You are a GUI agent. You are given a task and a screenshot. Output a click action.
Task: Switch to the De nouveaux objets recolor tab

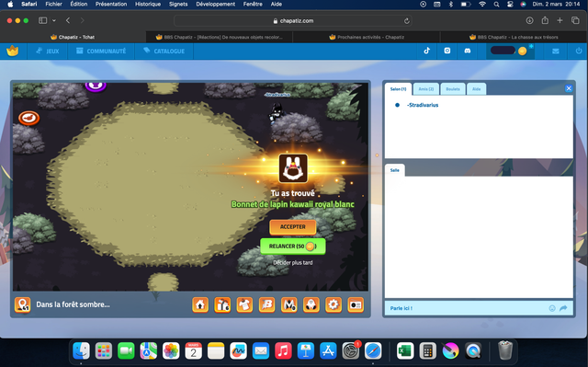click(219, 37)
